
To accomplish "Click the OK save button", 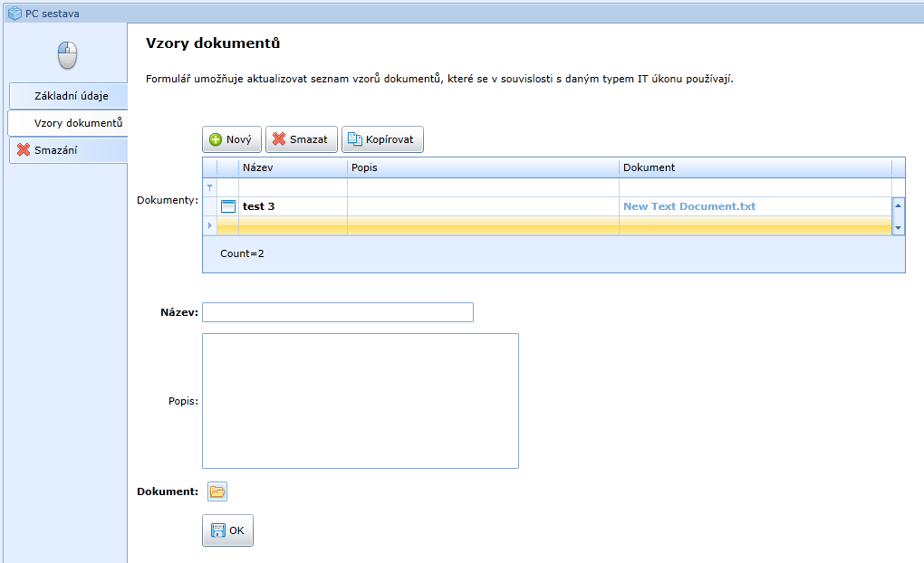I will (227, 530).
